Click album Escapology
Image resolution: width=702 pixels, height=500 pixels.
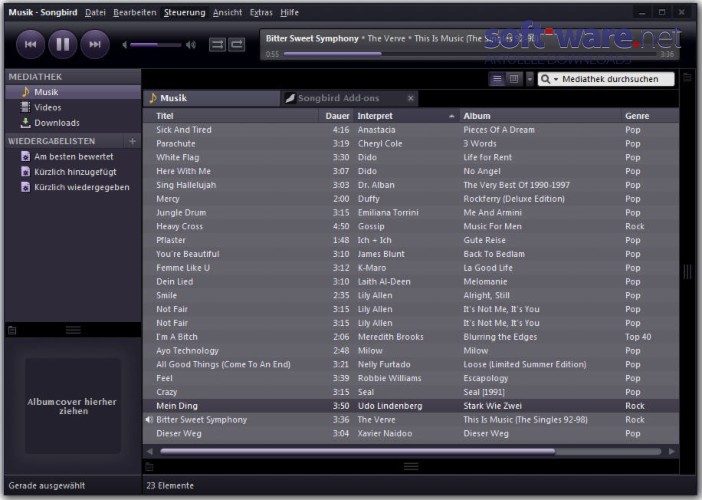coord(486,378)
